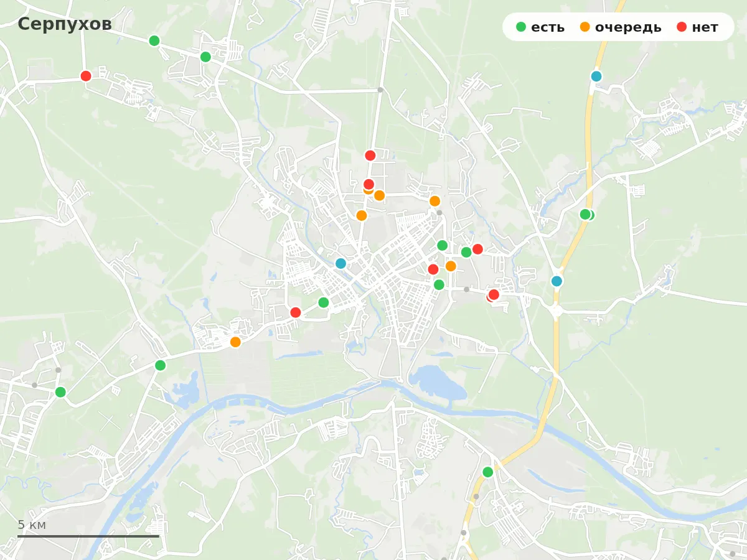Select the northernmost green map marker
747x560 pixels.
[154, 41]
